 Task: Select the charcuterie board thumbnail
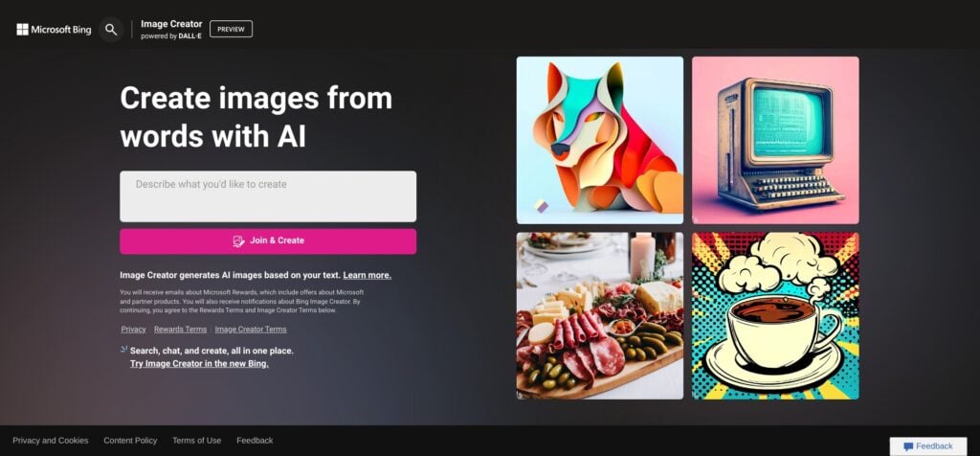600,316
